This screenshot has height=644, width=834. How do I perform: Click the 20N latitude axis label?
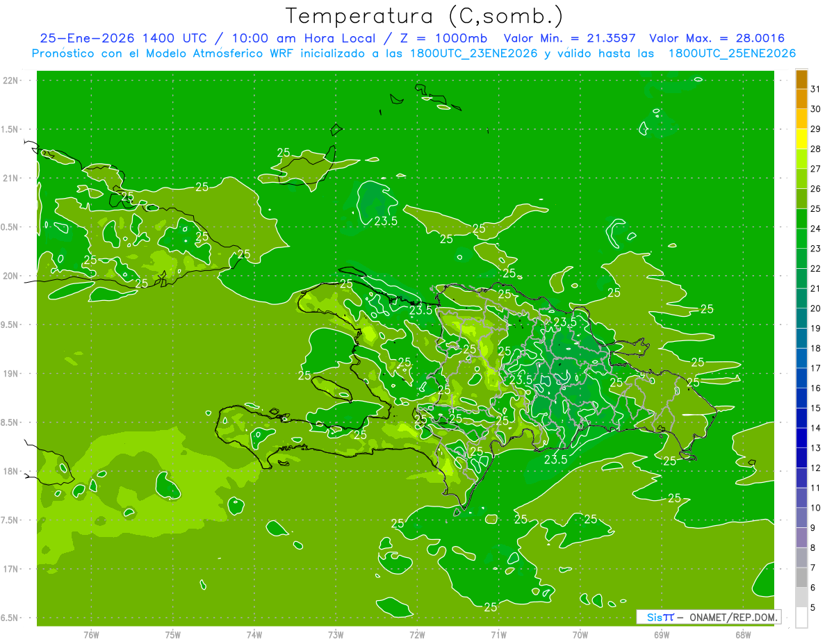[12, 276]
